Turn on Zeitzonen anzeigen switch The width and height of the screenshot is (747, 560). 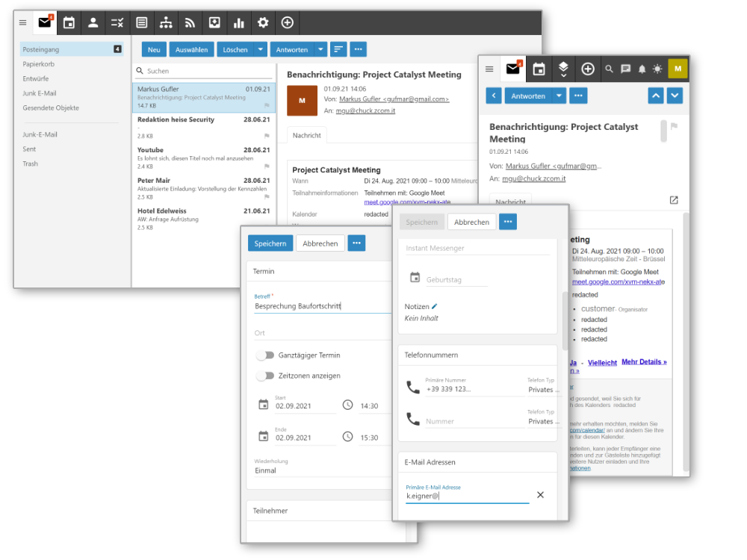pos(265,376)
